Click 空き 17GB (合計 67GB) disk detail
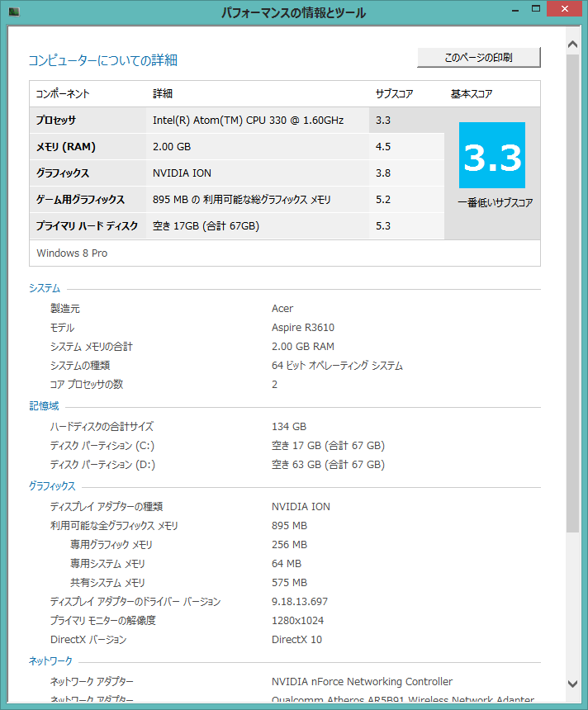The image size is (588, 710). (206, 226)
